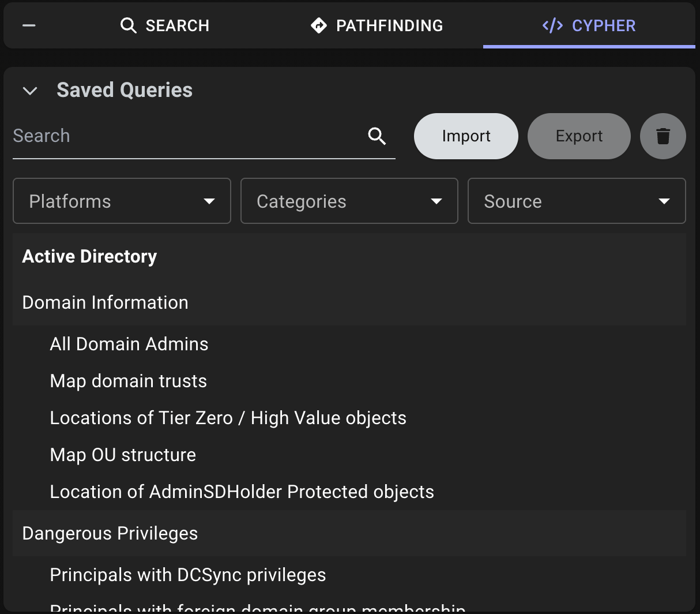Click the magnifier icon in the search field

377,136
